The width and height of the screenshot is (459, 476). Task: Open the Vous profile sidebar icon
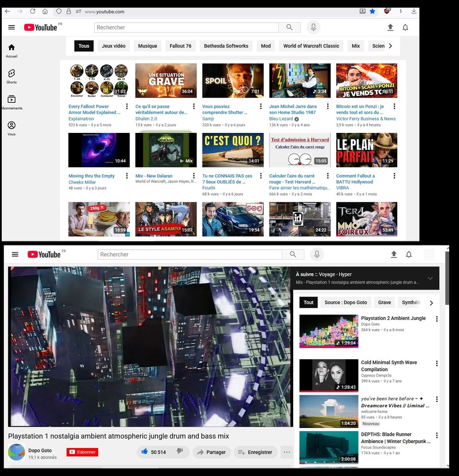coord(12,126)
